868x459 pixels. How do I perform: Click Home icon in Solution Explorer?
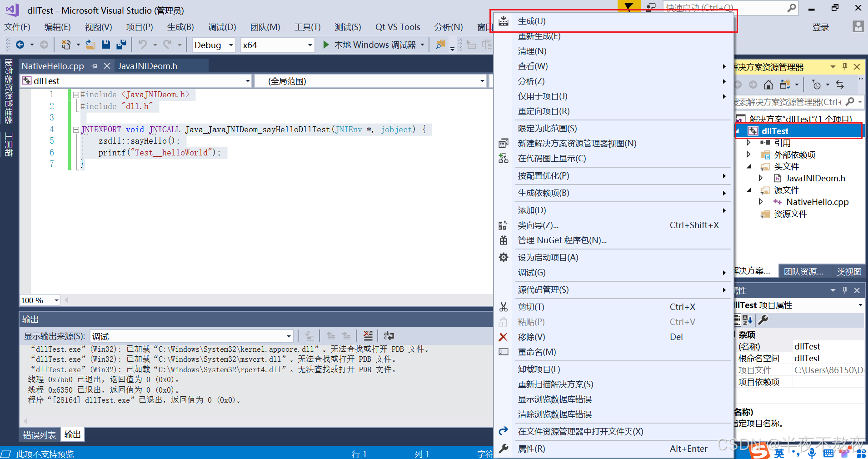coord(768,85)
